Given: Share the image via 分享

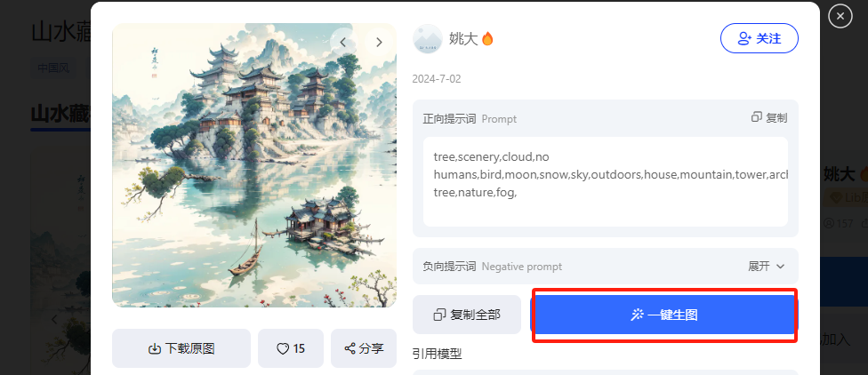Looking at the screenshot, I should click(x=364, y=348).
